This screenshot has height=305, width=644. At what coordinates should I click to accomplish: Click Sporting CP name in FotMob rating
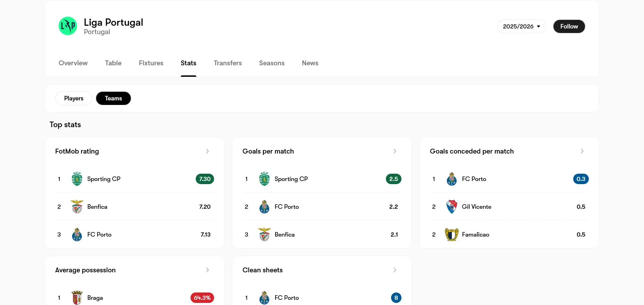click(x=104, y=179)
